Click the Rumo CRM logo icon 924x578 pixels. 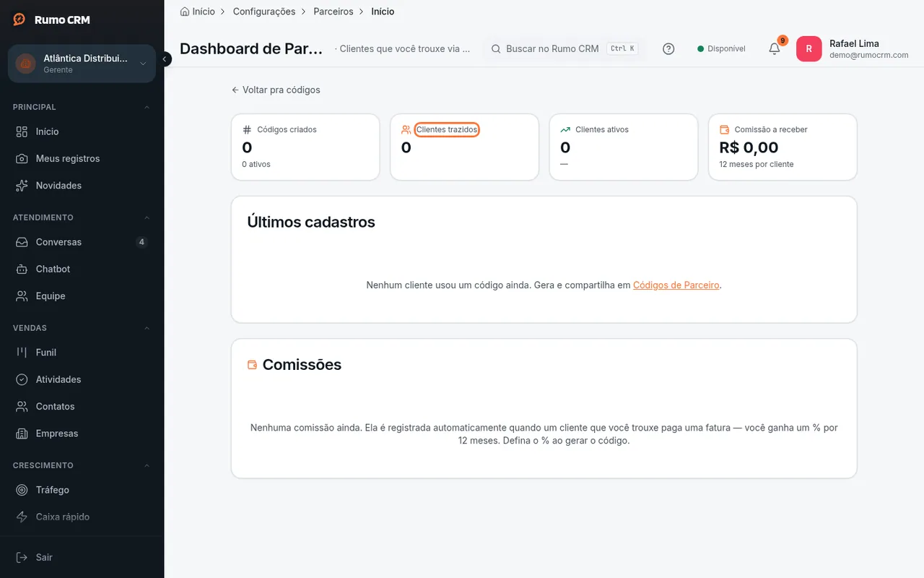coord(19,20)
